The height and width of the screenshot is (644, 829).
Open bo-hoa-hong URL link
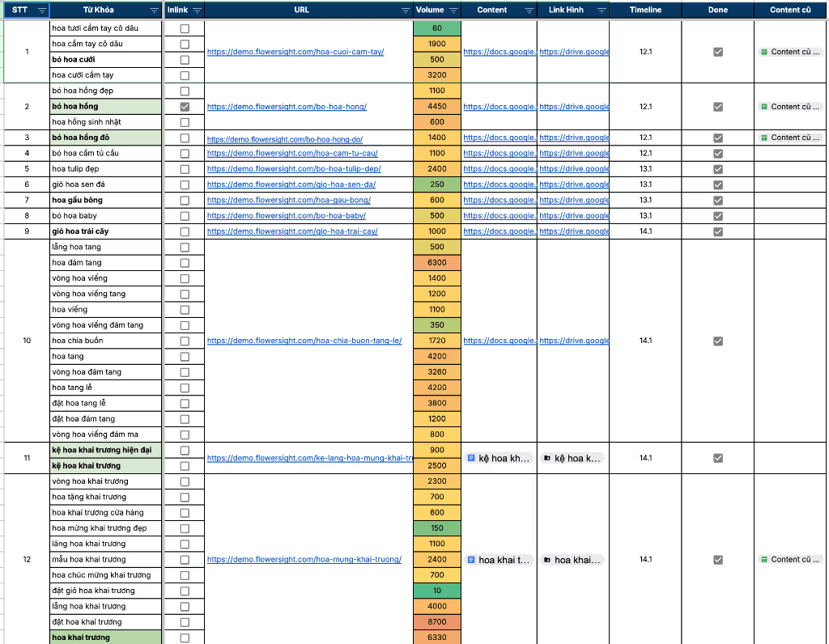(287, 107)
